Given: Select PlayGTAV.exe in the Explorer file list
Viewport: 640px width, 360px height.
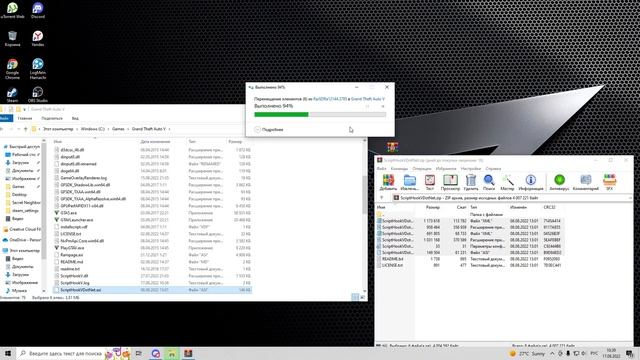Looking at the screenshot, I should coord(72,248).
